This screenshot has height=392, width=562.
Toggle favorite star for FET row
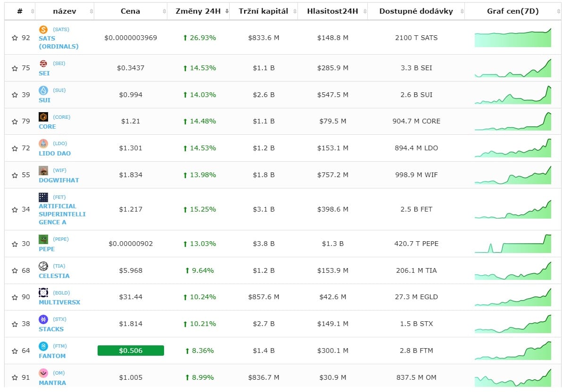(x=15, y=210)
